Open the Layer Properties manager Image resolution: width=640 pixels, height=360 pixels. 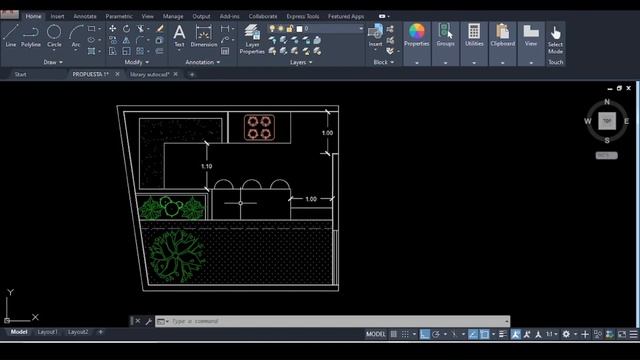(252, 39)
